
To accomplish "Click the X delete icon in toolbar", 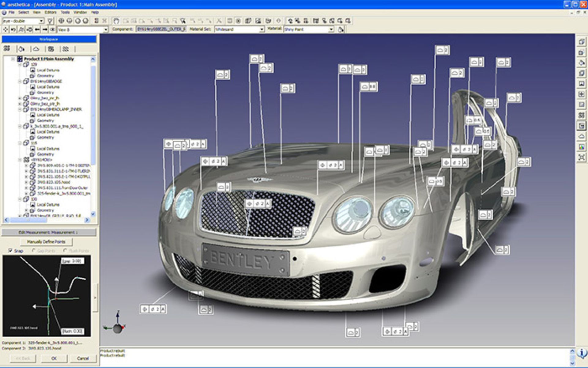I will pyautogui.click(x=219, y=21).
